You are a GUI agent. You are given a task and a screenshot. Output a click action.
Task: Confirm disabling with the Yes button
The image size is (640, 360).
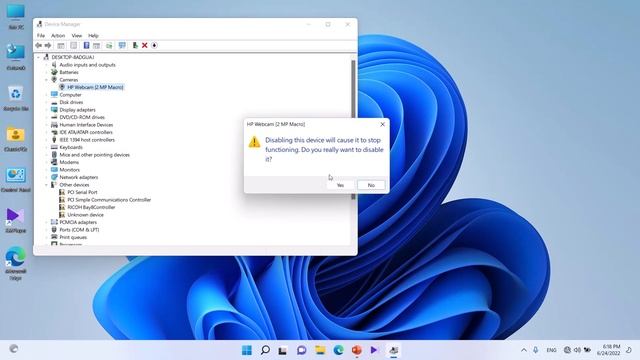point(340,185)
